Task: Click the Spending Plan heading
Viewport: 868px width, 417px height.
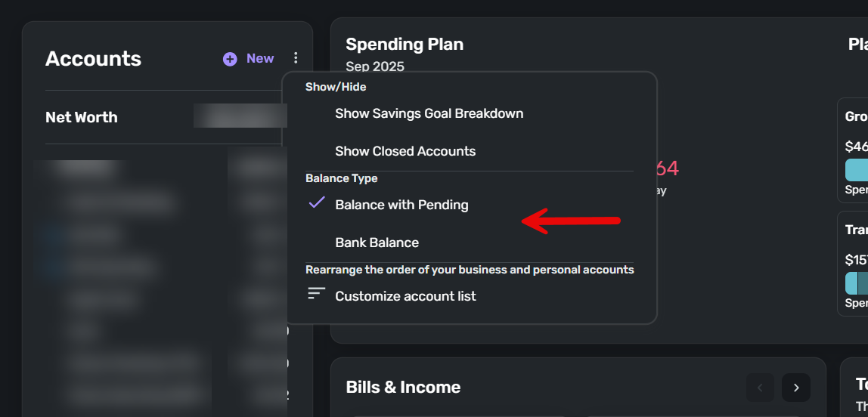Action: [x=405, y=45]
